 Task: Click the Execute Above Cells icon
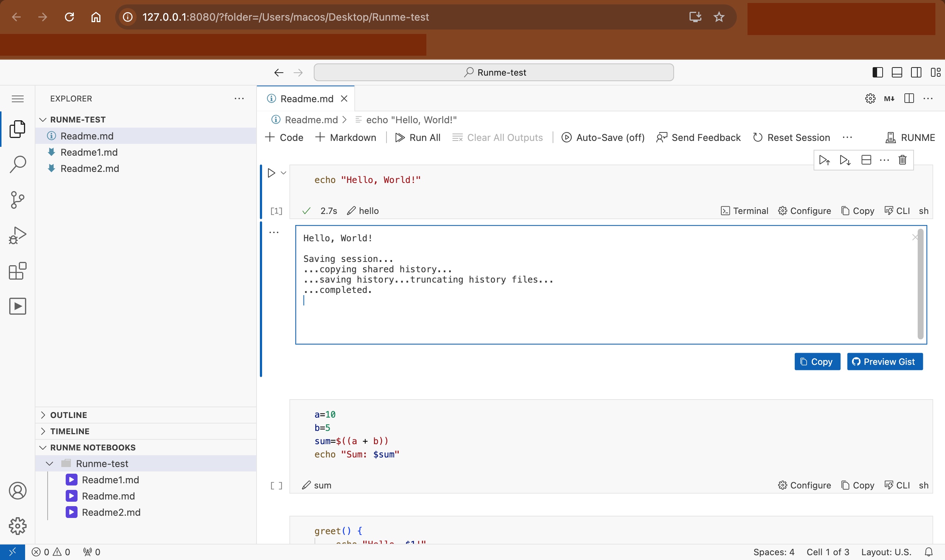pyautogui.click(x=824, y=160)
